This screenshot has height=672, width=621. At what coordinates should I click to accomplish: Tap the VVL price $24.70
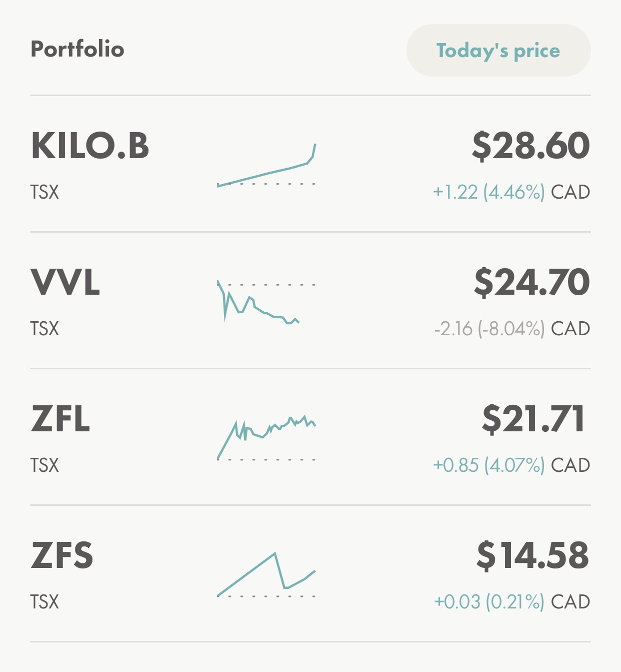tap(531, 282)
